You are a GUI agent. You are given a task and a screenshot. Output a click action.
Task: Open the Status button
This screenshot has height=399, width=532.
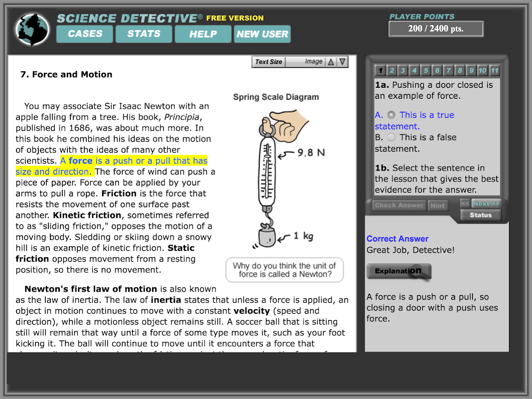point(481,215)
